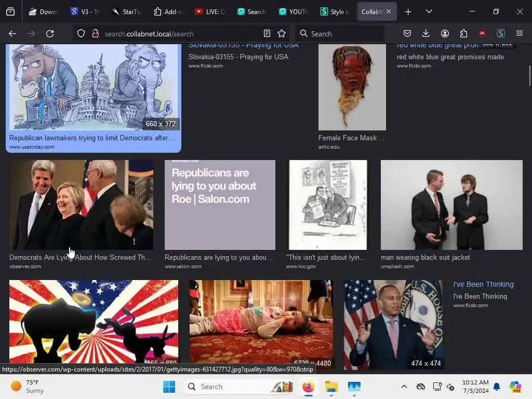
Task: Open the Windows Start menu
Action: tap(169, 387)
